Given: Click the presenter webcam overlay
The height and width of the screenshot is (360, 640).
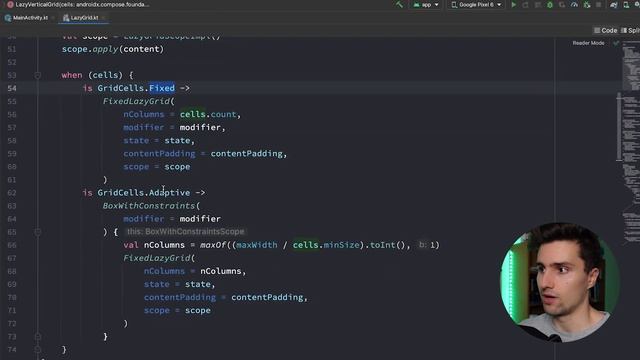Looking at the screenshot, I should [x=560, y=282].
